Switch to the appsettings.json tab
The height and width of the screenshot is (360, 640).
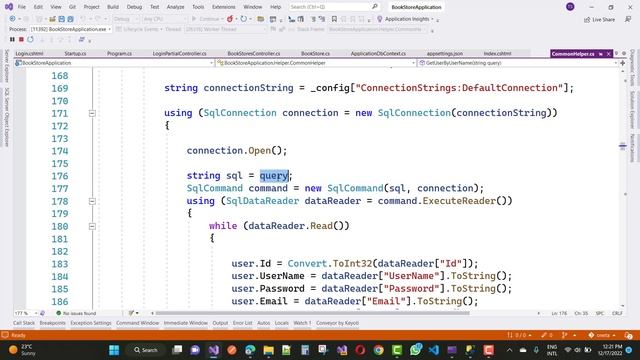click(445, 53)
